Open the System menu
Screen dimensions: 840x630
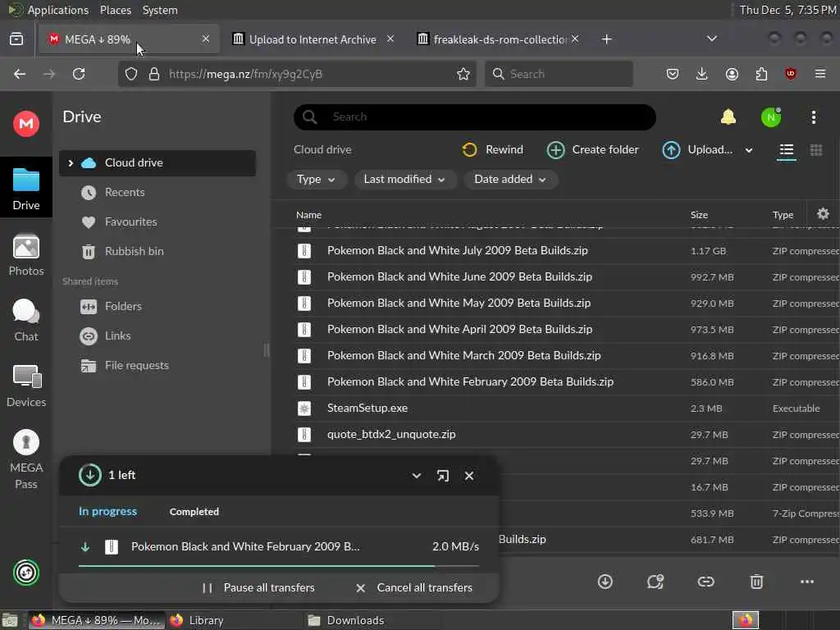[x=160, y=10]
